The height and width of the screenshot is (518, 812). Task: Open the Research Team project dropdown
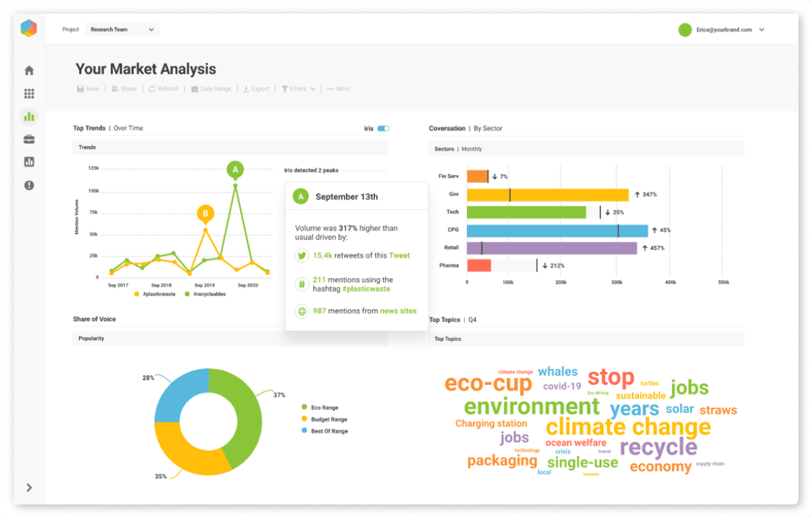tap(122, 30)
